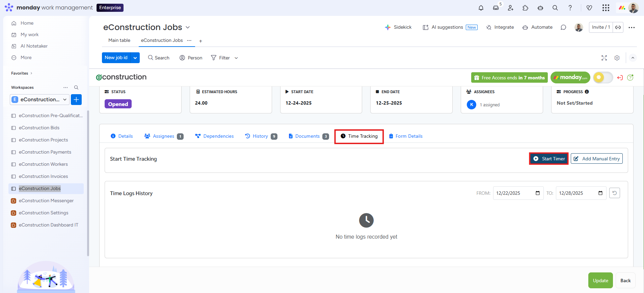The image size is (644, 293).
Task: Open the apps grid switcher
Action: click(606, 8)
